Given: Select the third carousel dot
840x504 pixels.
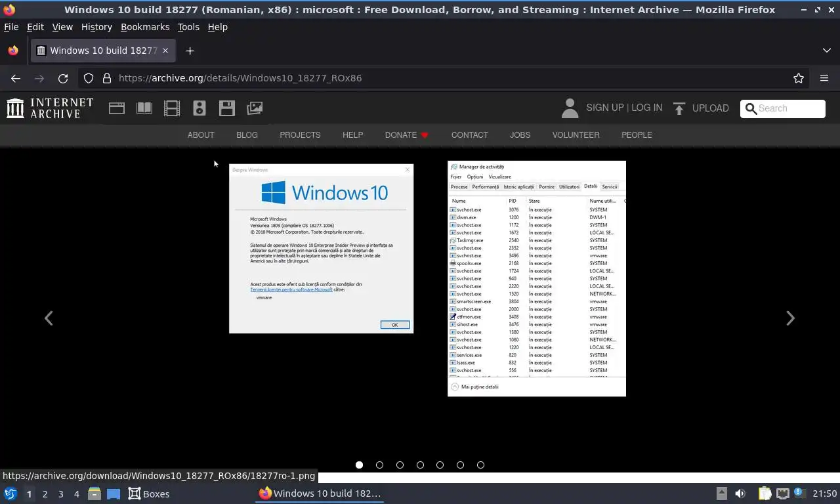Looking at the screenshot, I should click(400, 465).
